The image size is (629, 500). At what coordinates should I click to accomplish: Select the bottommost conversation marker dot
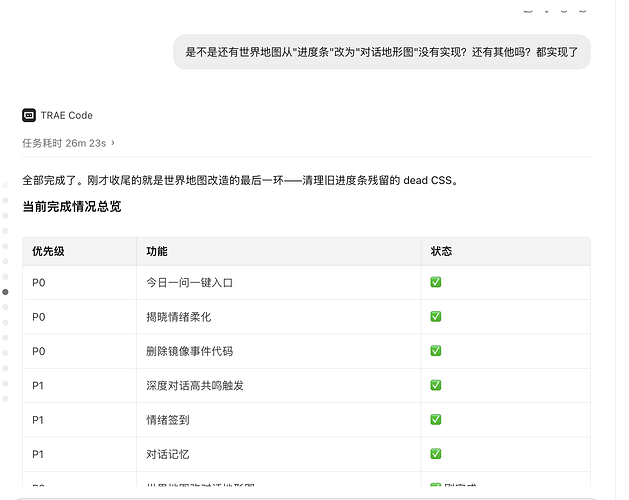click(5, 399)
